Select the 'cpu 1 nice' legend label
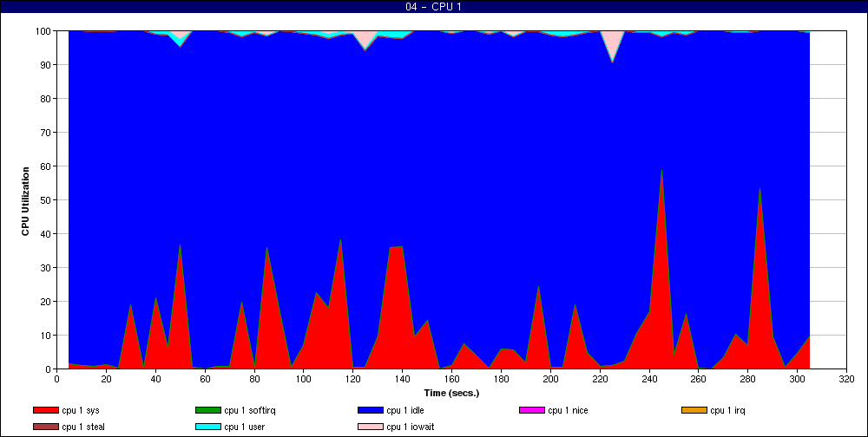The height and width of the screenshot is (437, 868). (568, 410)
